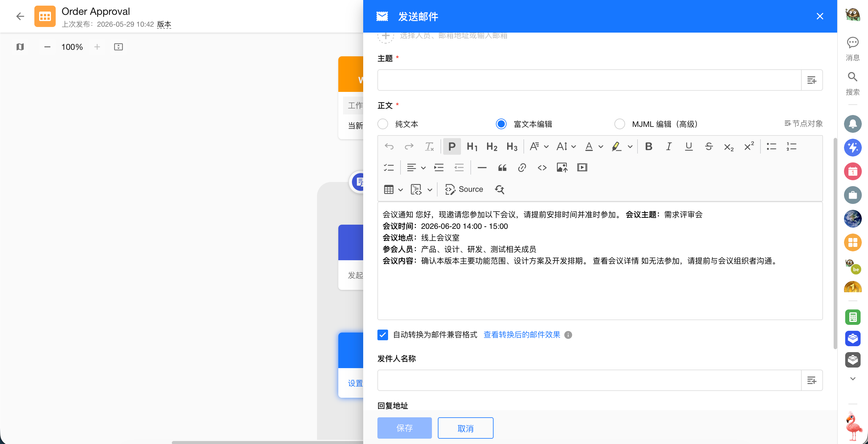Click the 保存 button
The width and height of the screenshot is (868, 444).
(x=404, y=428)
